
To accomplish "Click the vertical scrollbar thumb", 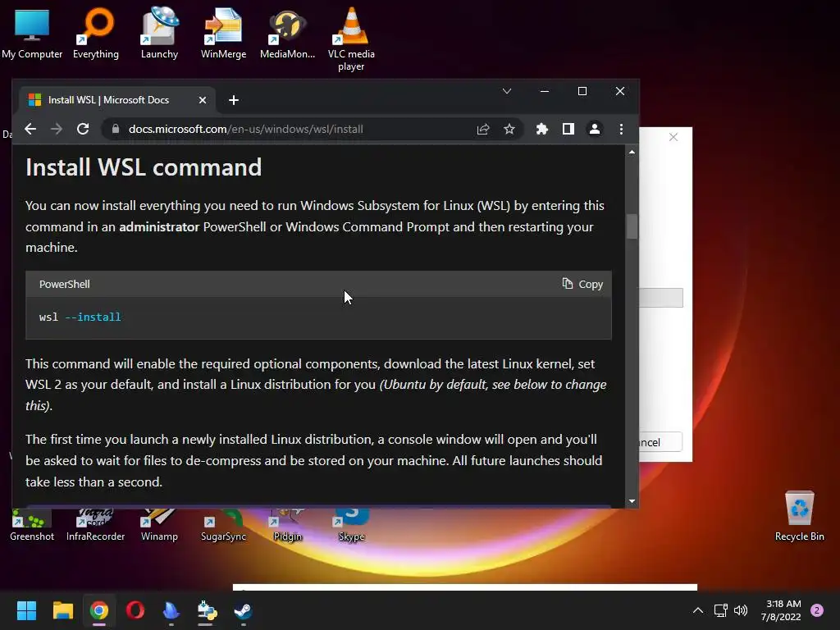I will click(632, 226).
